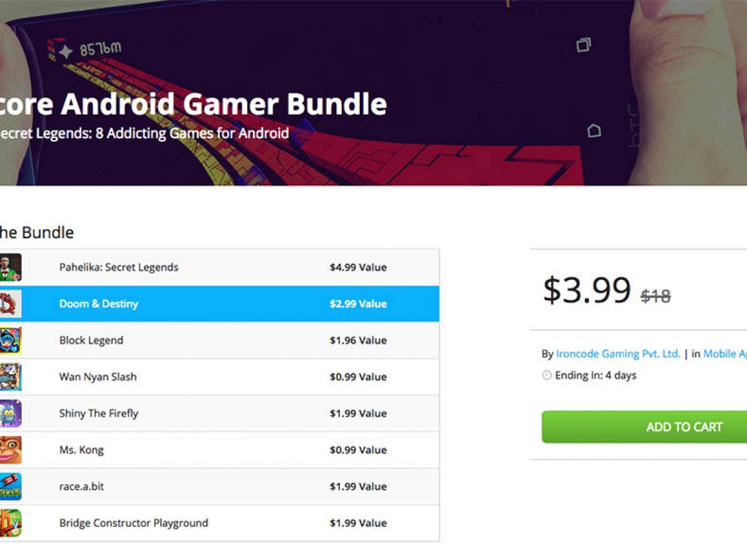Click the Shiny The Firefly game icon

tap(11, 413)
